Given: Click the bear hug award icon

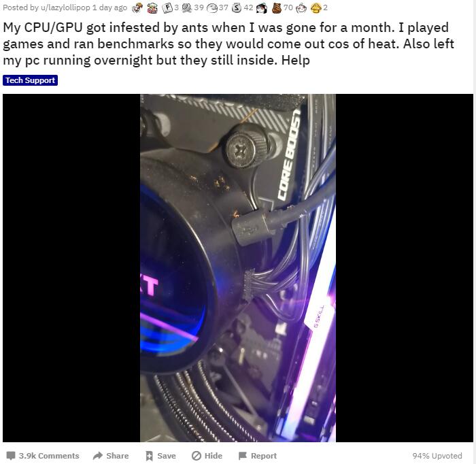Looking at the screenshot, I should (x=277, y=7).
